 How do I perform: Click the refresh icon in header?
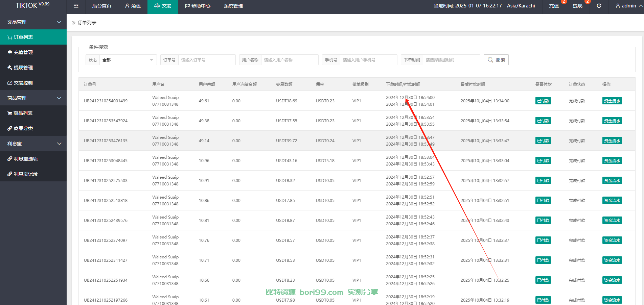click(x=599, y=6)
